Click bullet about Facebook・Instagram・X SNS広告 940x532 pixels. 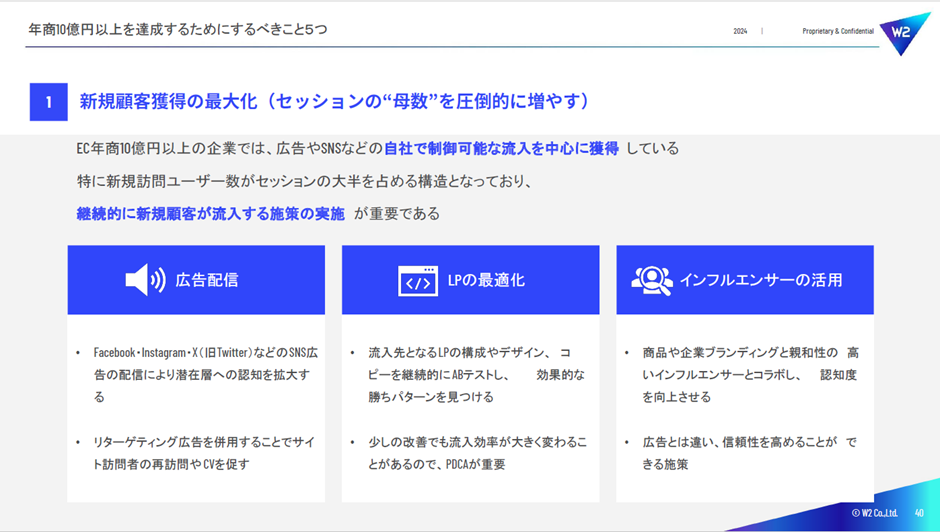pos(205,374)
